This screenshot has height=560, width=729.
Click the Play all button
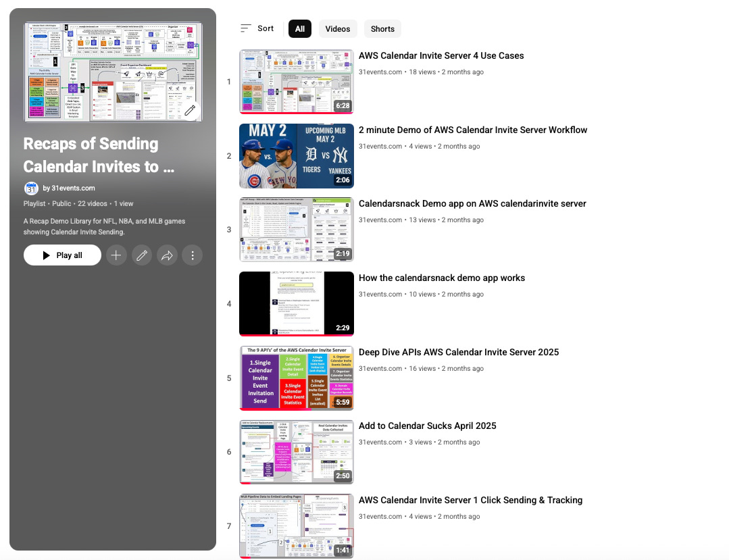click(x=62, y=255)
